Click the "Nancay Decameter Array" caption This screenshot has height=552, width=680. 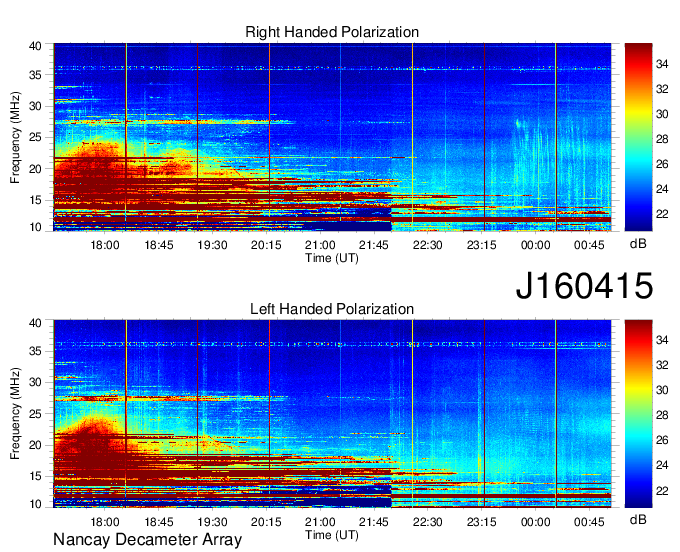pos(147,539)
